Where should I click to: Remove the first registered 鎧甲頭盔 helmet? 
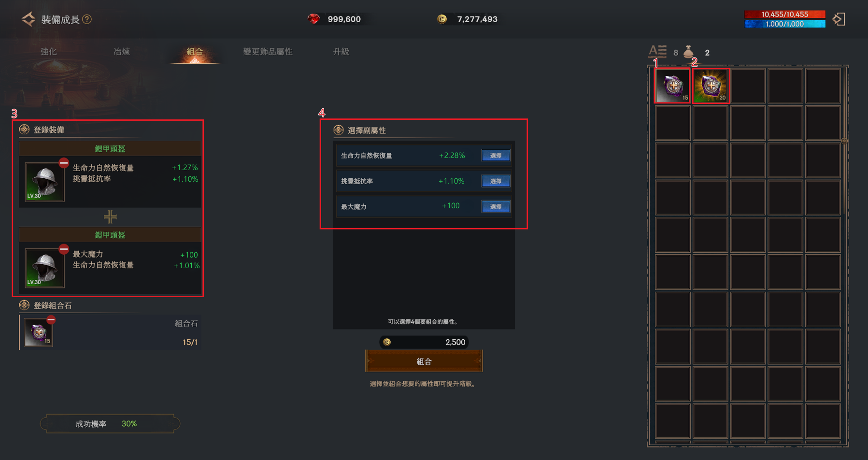64,163
